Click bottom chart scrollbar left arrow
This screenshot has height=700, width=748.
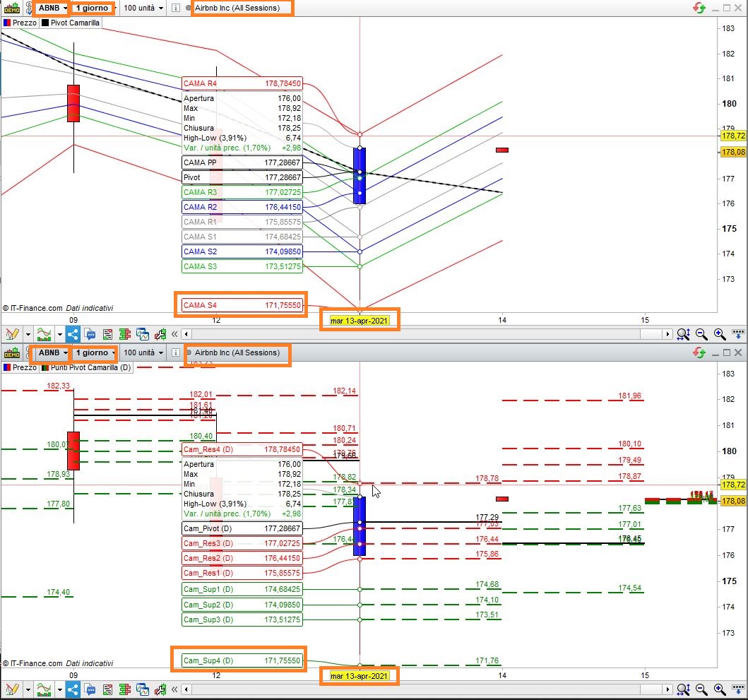coord(186,689)
